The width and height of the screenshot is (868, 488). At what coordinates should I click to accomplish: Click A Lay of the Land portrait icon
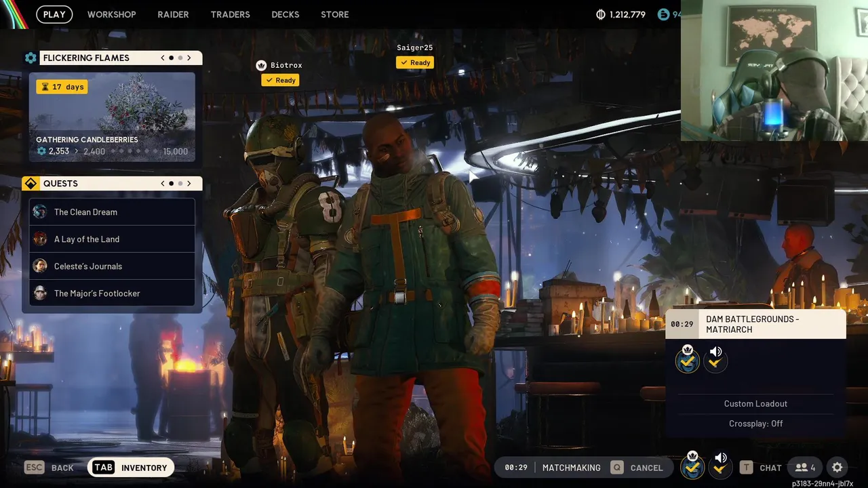click(x=40, y=239)
